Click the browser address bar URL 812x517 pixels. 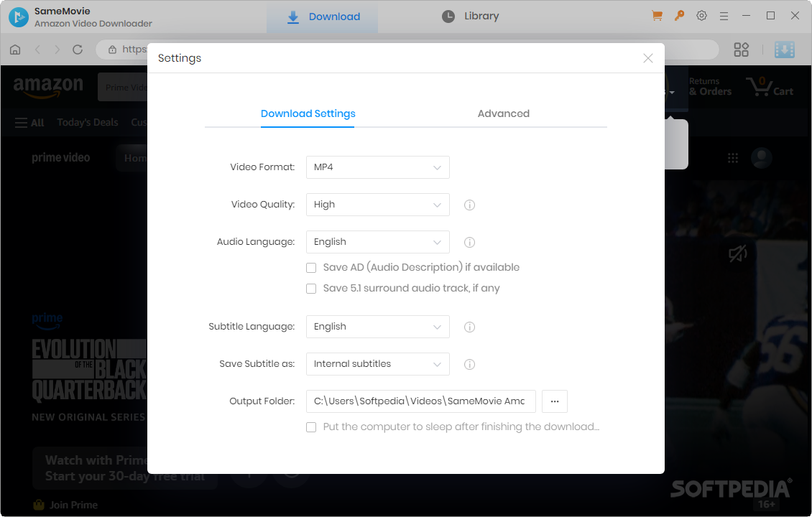pos(134,50)
